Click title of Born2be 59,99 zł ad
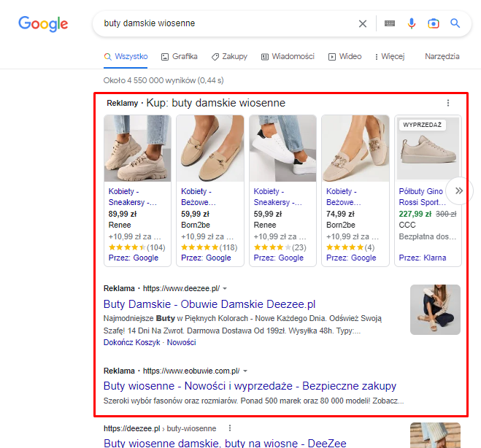Viewport: 481px width, 448px height. [x=199, y=197]
